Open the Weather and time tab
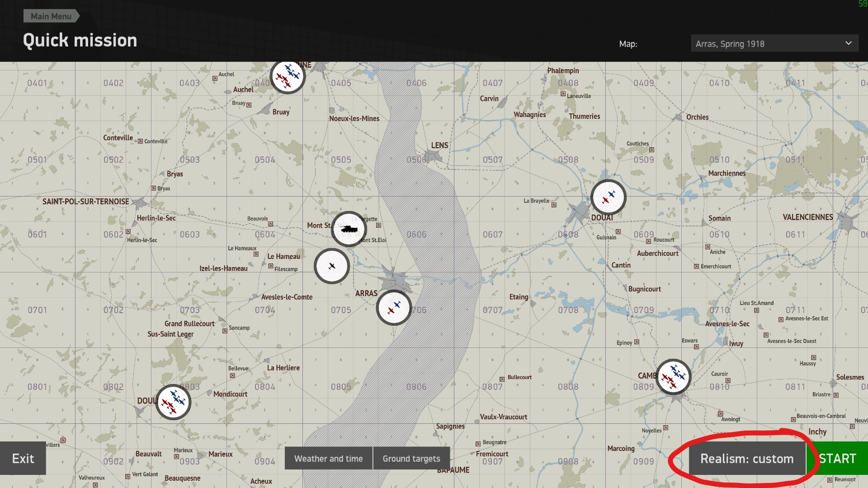868x488 pixels. click(328, 459)
